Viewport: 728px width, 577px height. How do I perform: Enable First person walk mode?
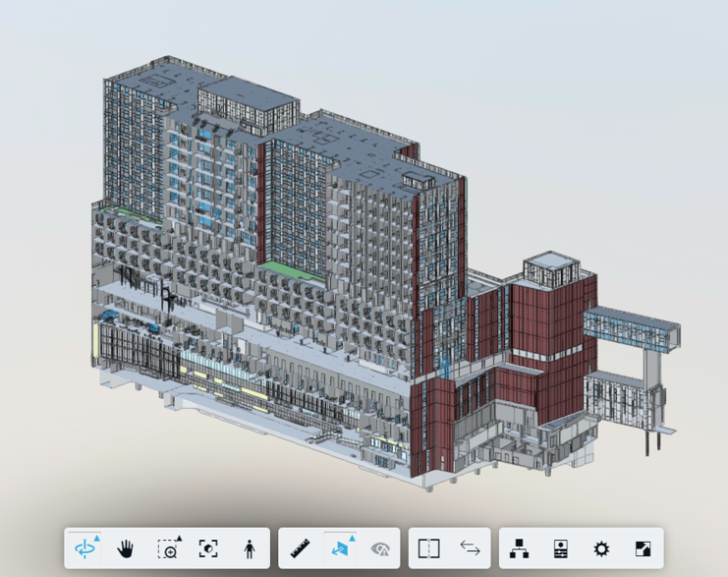[x=250, y=548]
